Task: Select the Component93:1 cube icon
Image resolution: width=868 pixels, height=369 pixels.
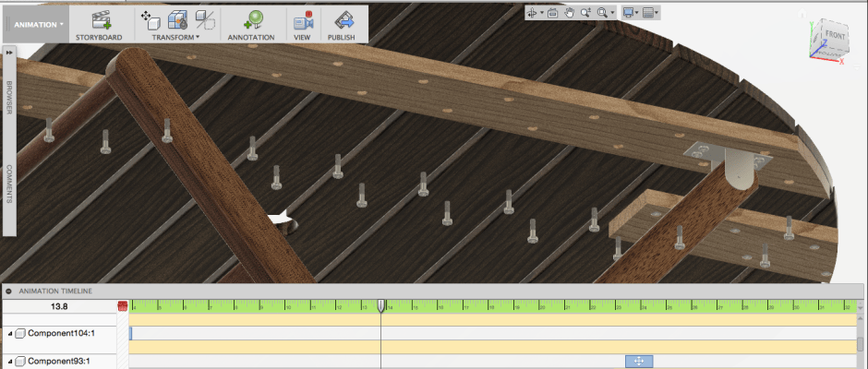Action: coord(20,362)
